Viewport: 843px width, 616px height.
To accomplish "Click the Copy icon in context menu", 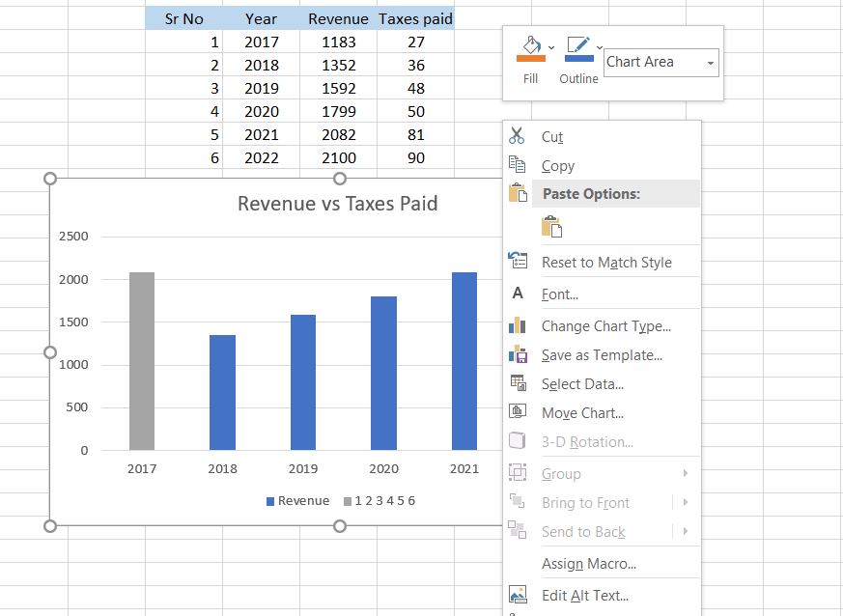I will click(x=517, y=165).
